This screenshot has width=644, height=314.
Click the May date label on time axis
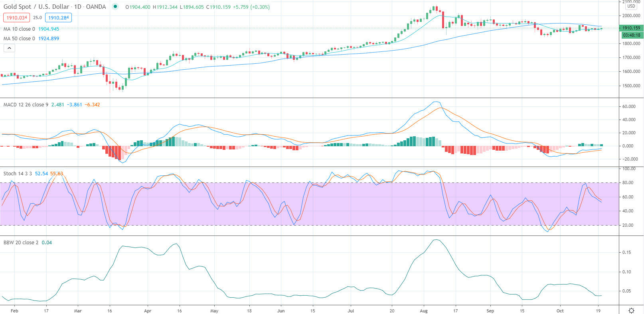pyautogui.click(x=214, y=311)
